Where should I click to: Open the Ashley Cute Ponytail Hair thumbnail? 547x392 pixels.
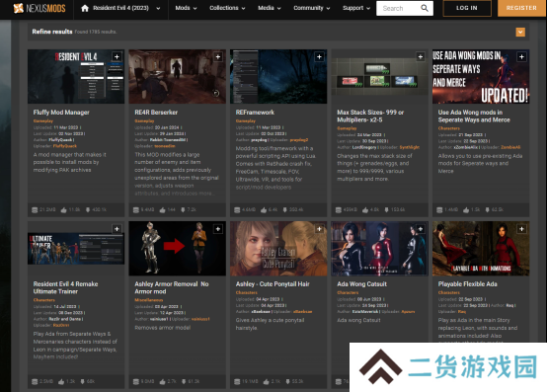click(x=278, y=248)
